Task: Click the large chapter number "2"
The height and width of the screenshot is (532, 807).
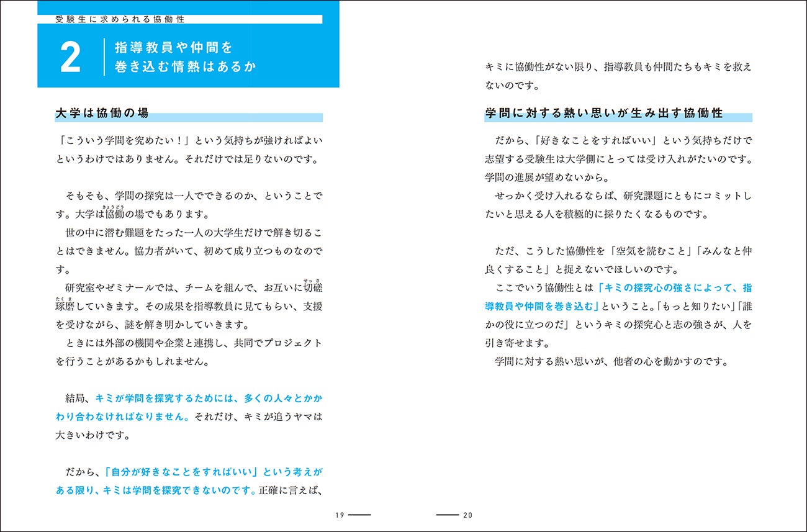Action: click(71, 58)
